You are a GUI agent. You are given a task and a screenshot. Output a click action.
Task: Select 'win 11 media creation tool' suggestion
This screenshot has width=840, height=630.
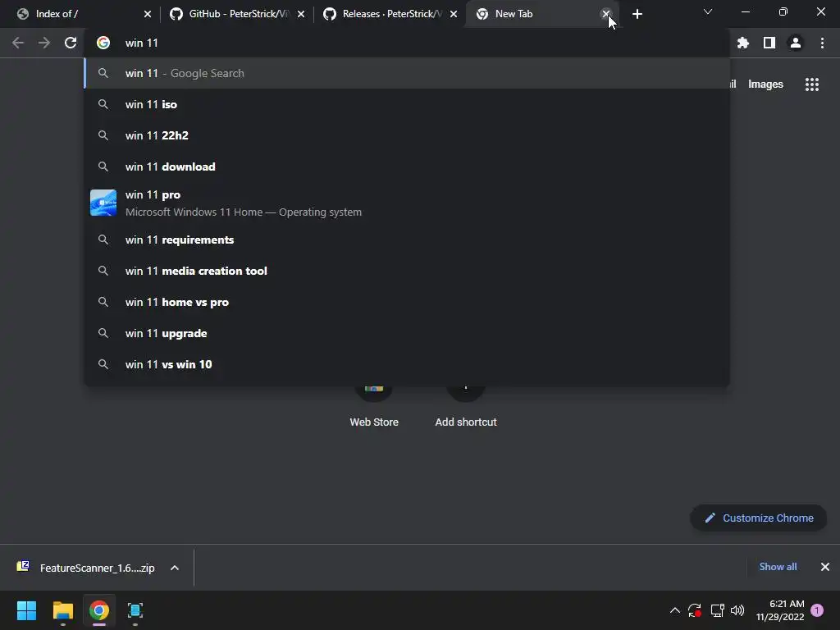407,271
